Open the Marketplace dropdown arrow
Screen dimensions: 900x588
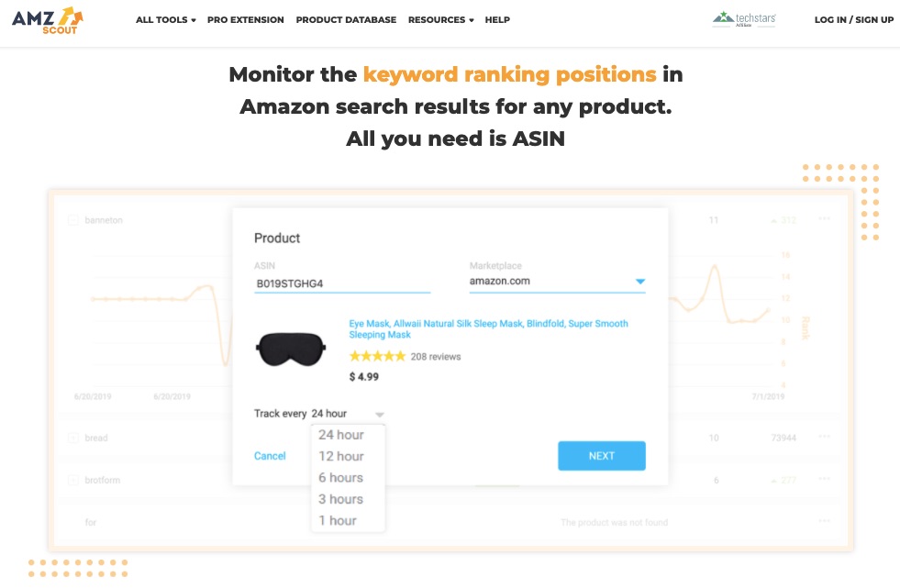point(640,282)
